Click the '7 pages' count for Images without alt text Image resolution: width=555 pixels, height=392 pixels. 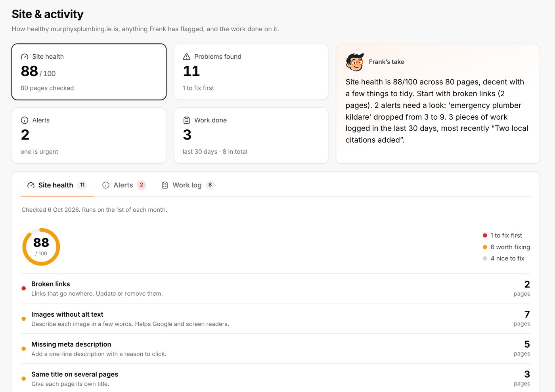click(522, 318)
